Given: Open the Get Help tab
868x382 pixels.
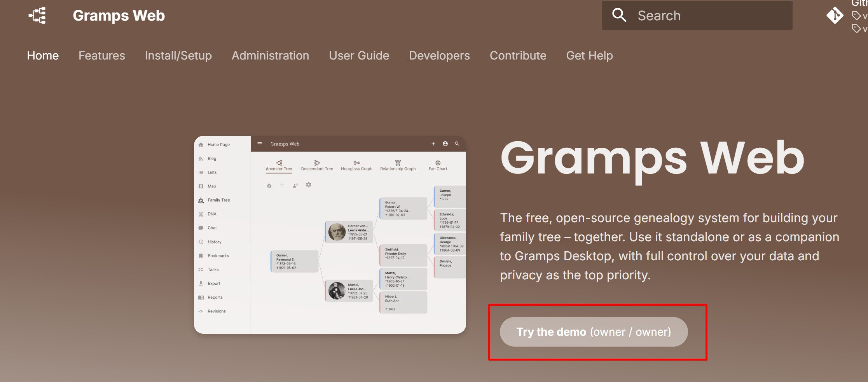Looking at the screenshot, I should pyautogui.click(x=590, y=56).
